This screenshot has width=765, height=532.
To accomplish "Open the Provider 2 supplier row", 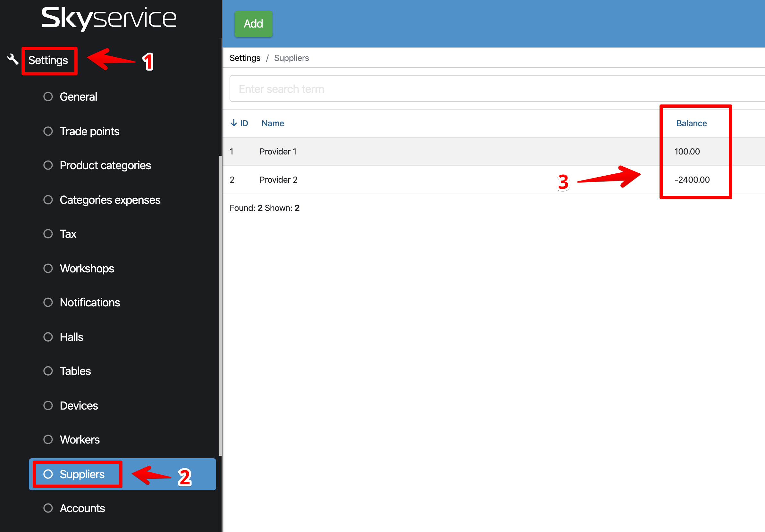I will (278, 180).
